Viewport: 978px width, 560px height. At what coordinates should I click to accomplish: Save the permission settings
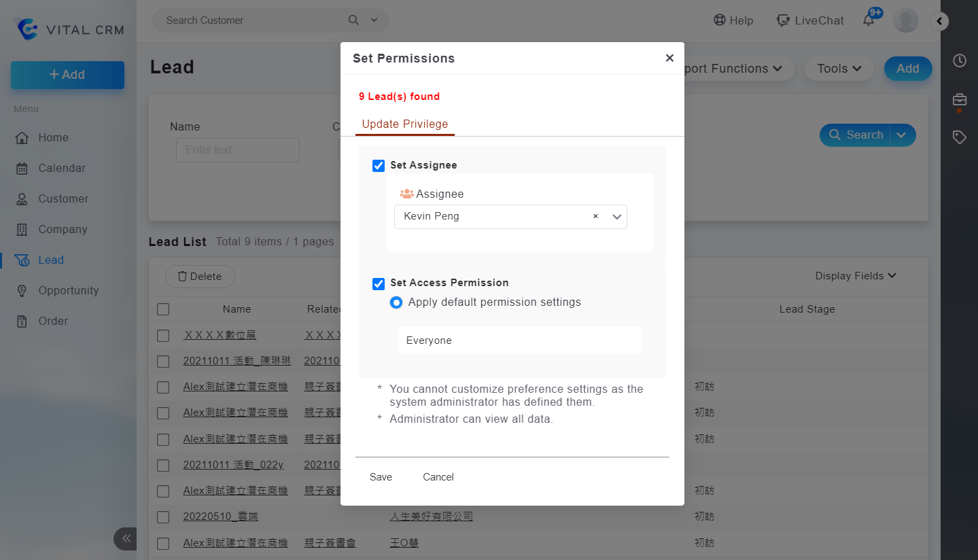point(381,477)
